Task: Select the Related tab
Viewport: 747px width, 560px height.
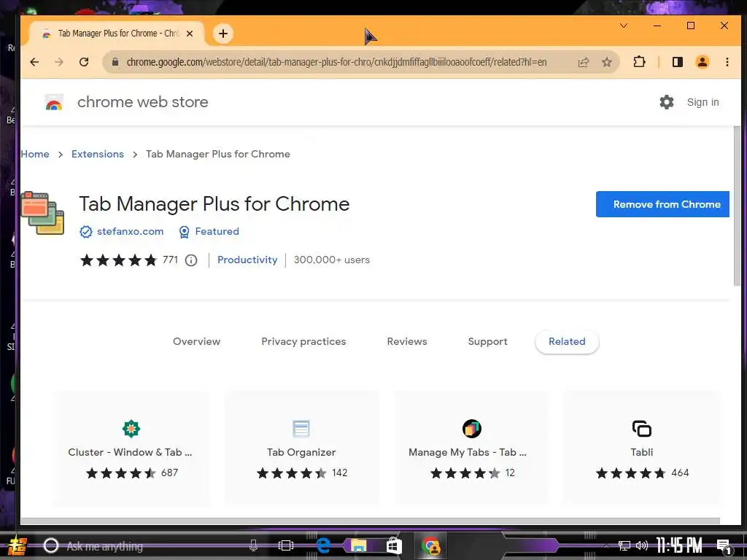Action: [567, 341]
